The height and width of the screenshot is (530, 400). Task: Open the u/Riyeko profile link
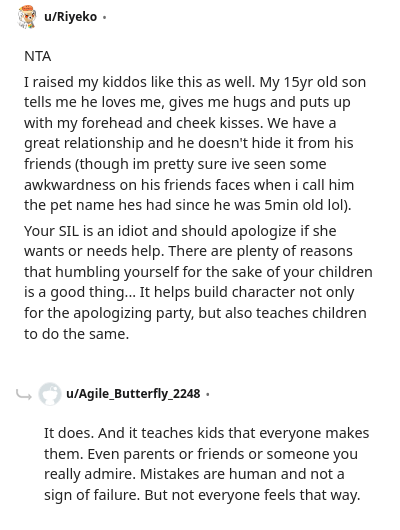70,17
